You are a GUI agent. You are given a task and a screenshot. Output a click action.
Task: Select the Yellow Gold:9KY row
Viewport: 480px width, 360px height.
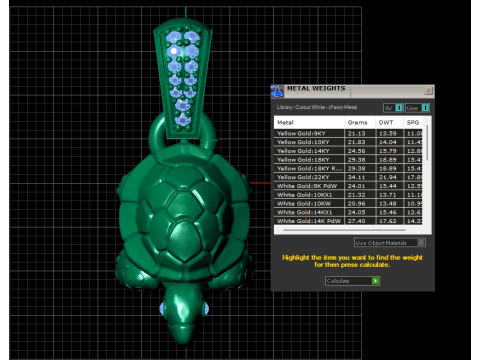click(348, 133)
